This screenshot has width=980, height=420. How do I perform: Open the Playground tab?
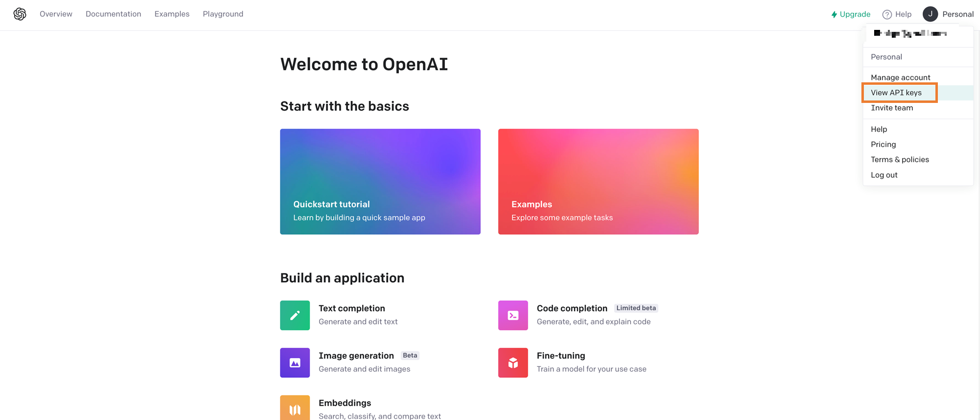click(x=223, y=14)
